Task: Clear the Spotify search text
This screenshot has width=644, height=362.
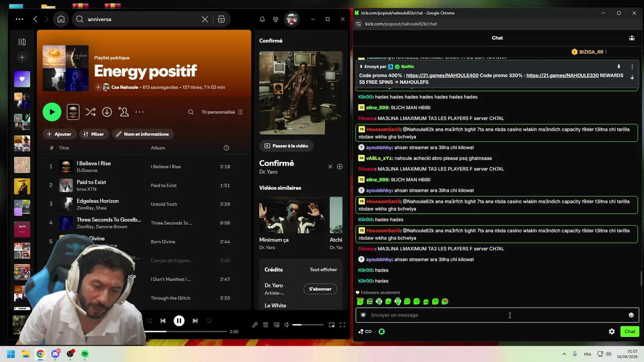Action: tap(205, 19)
